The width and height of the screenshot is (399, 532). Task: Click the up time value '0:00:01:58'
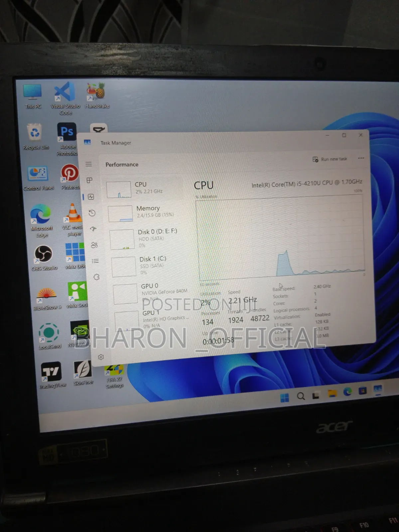218,341
